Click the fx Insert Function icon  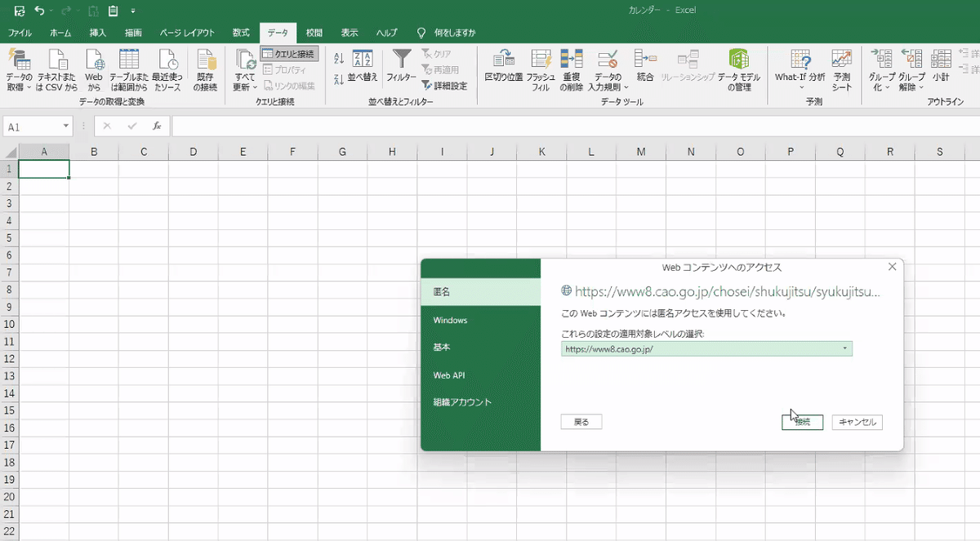coord(157,126)
